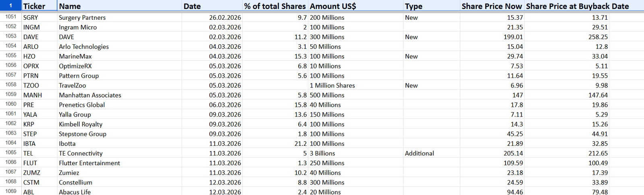The height and width of the screenshot is (195, 644).
Task: Select row header number 1
Action: pos(11,6)
